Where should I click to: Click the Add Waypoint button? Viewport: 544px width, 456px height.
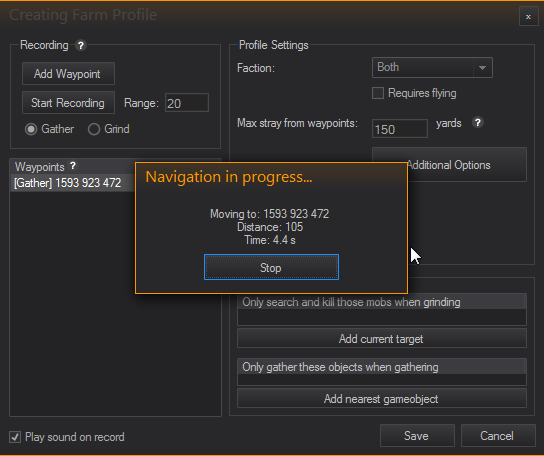click(68, 74)
